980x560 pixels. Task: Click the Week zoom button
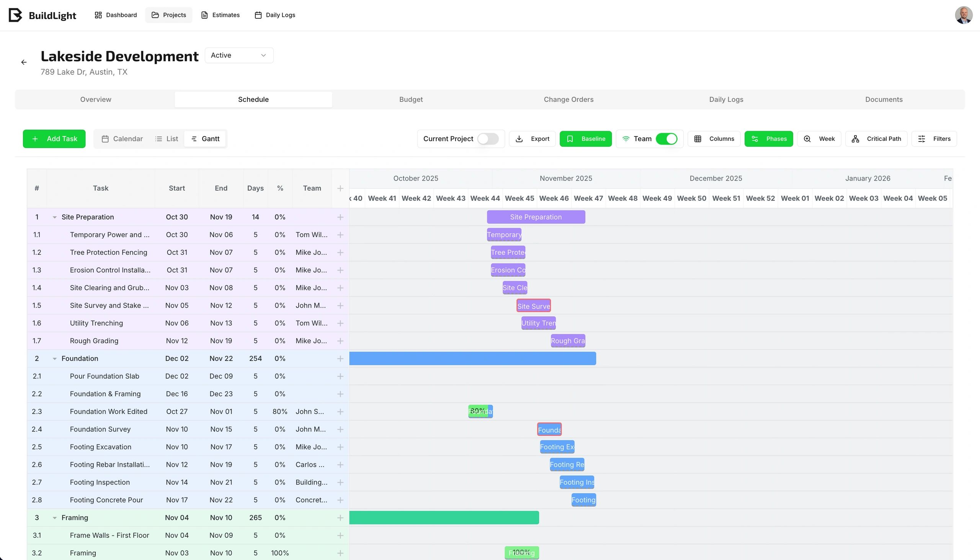point(819,139)
